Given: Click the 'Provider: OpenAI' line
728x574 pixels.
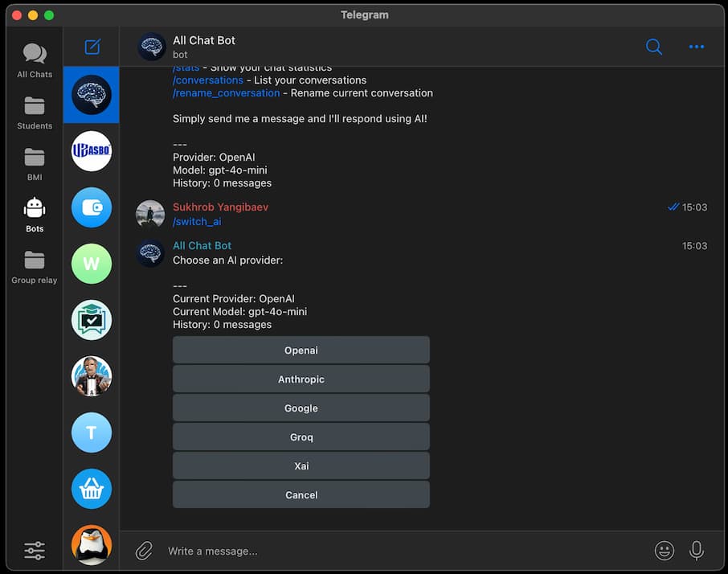Looking at the screenshot, I should [x=214, y=157].
